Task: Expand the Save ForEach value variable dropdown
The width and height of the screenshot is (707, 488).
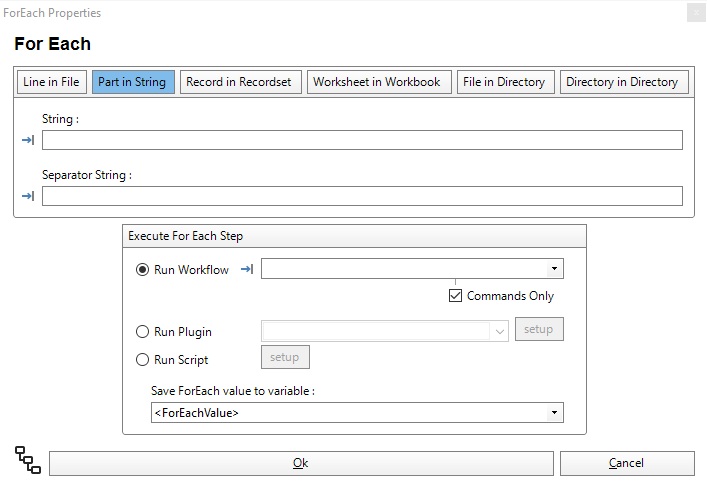Action: pos(553,413)
